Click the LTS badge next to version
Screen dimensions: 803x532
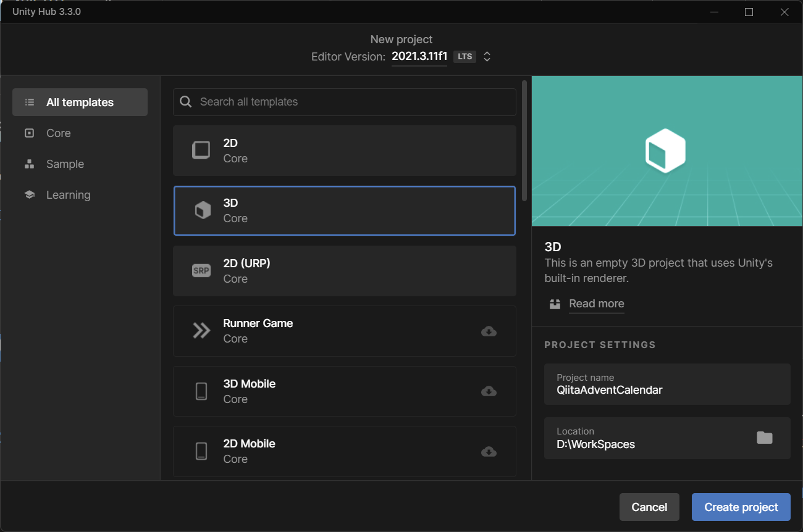[x=465, y=57]
